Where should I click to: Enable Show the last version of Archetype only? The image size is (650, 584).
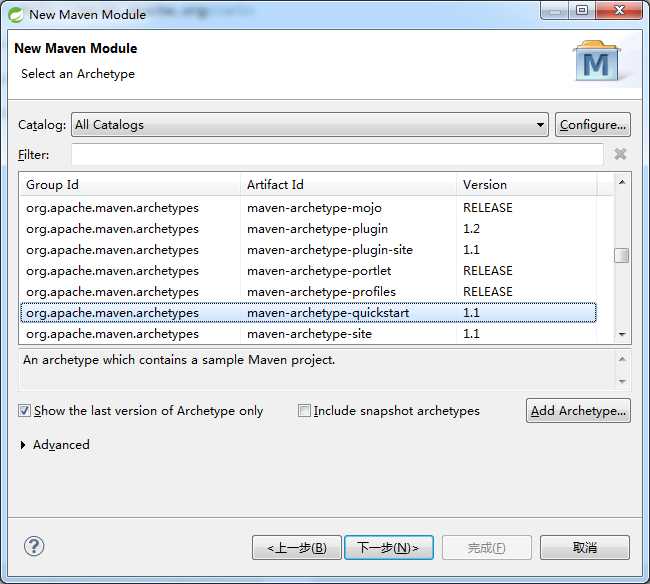tap(24, 411)
